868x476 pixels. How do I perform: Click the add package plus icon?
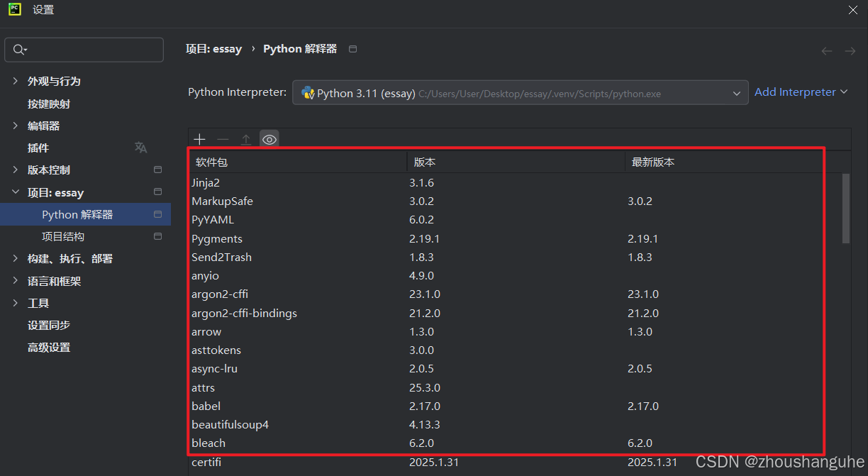click(200, 140)
